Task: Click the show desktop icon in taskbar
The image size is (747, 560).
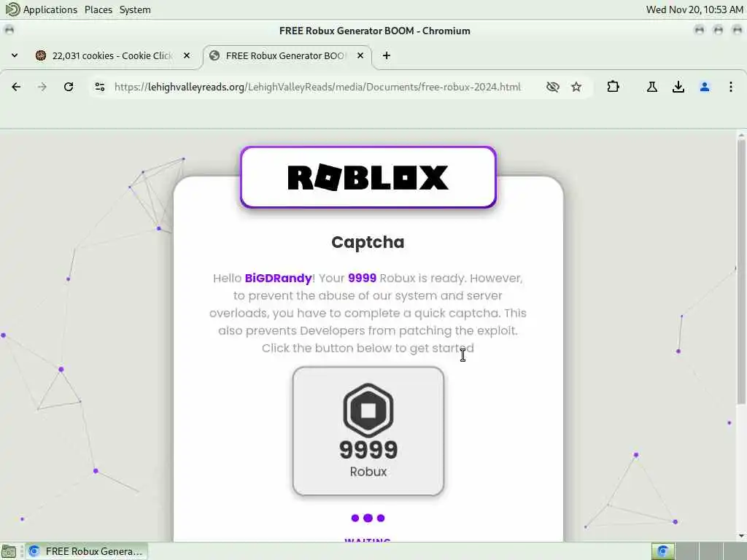Action: [x=9, y=551]
